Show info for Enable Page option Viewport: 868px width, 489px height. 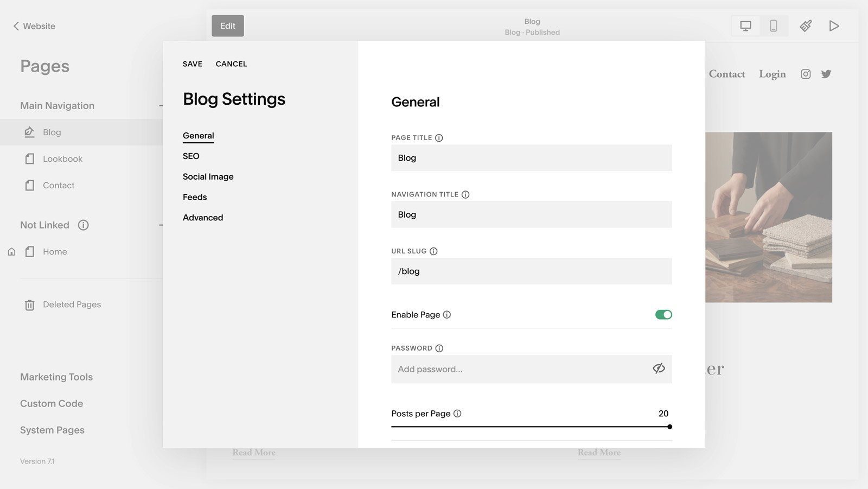click(447, 315)
